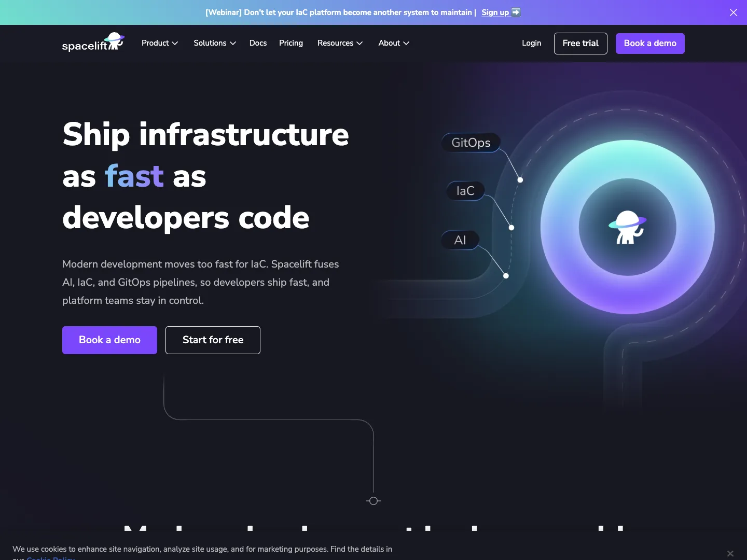The height and width of the screenshot is (560, 747).
Task: Click the Start for free button
Action: pos(213,340)
